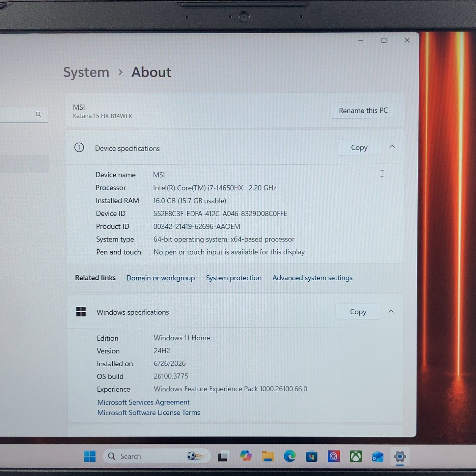Click the 'Device specifications' heading text
Screen dimensions: 476x476
(127, 149)
